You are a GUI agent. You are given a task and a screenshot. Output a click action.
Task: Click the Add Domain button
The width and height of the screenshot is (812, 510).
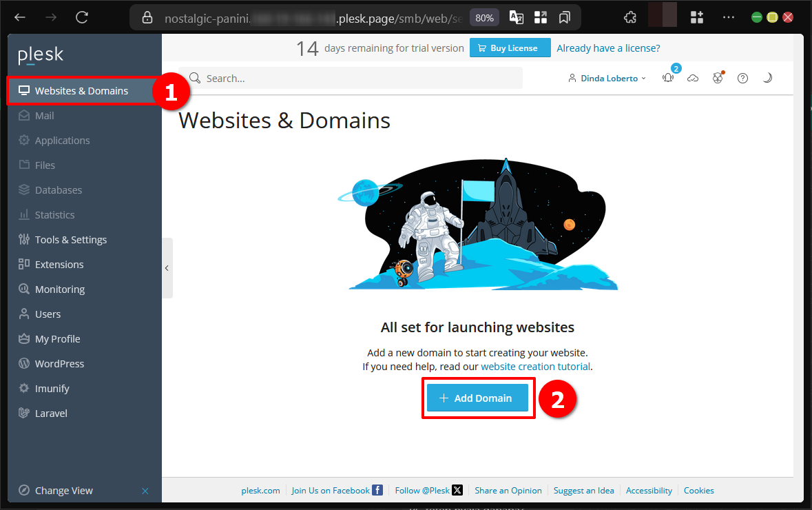(x=477, y=398)
